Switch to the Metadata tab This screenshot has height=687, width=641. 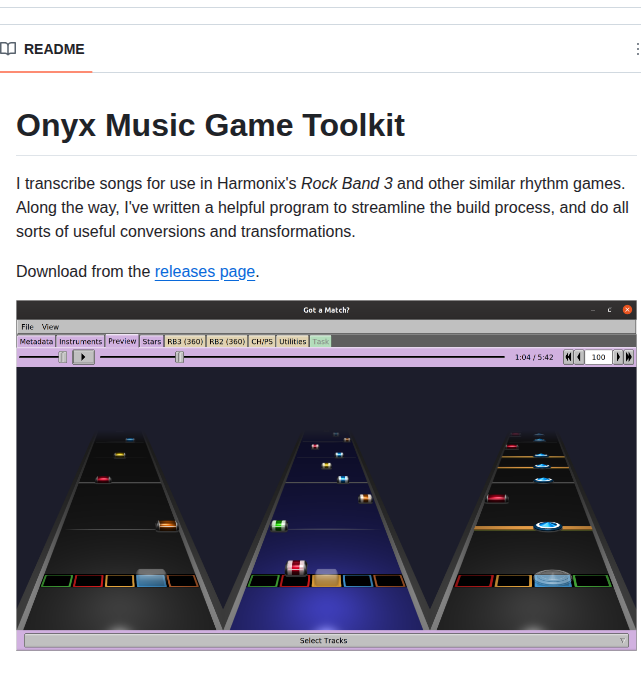pyautogui.click(x=36, y=341)
